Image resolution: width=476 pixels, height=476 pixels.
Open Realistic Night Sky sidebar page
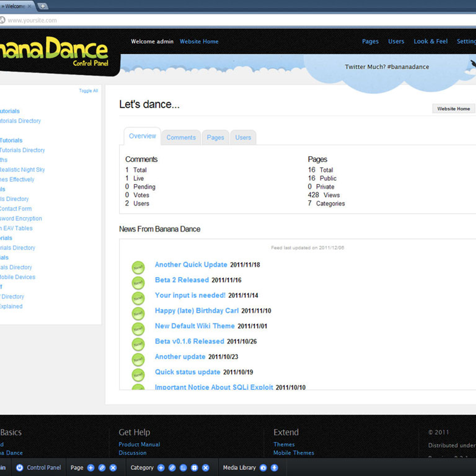pos(22,170)
